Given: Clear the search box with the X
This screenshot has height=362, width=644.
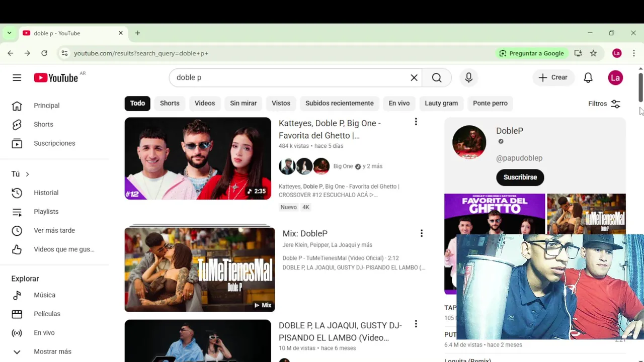Looking at the screenshot, I should pyautogui.click(x=414, y=77).
